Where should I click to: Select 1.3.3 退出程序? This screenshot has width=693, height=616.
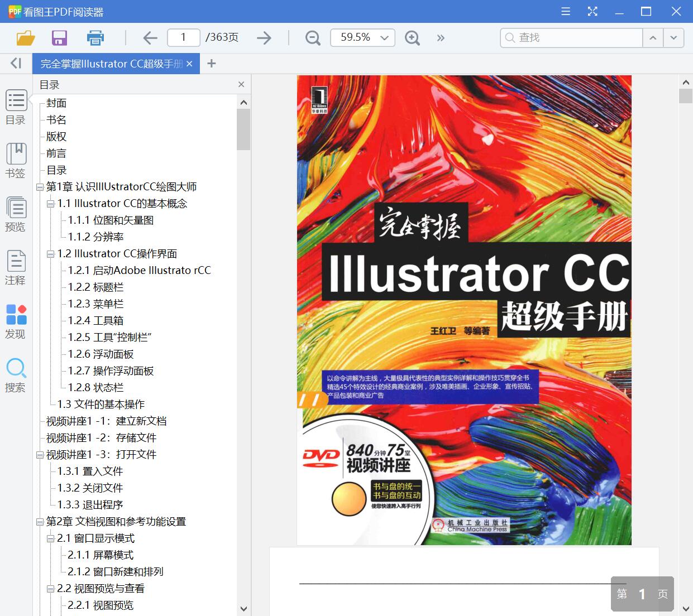(x=90, y=505)
